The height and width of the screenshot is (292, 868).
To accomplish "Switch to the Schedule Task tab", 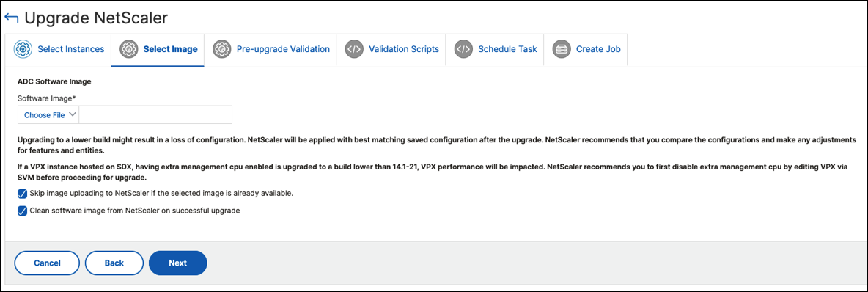I will (495, 49).
